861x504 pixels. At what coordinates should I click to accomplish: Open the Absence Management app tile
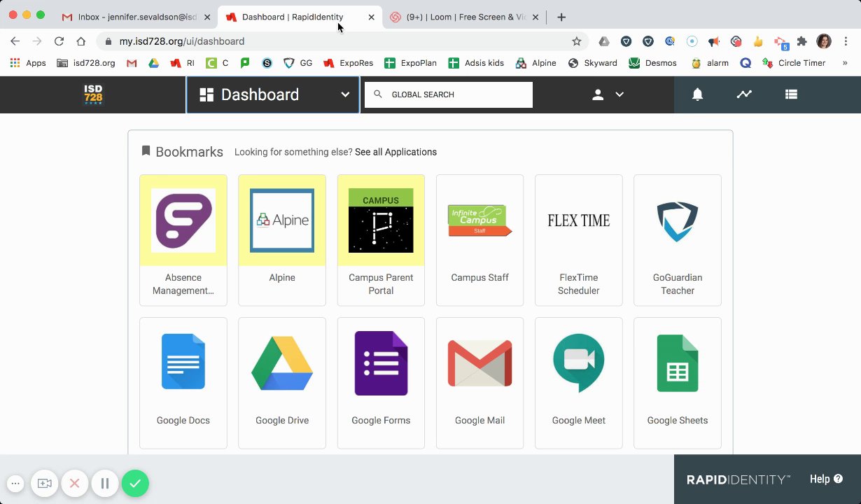(183, 240)
